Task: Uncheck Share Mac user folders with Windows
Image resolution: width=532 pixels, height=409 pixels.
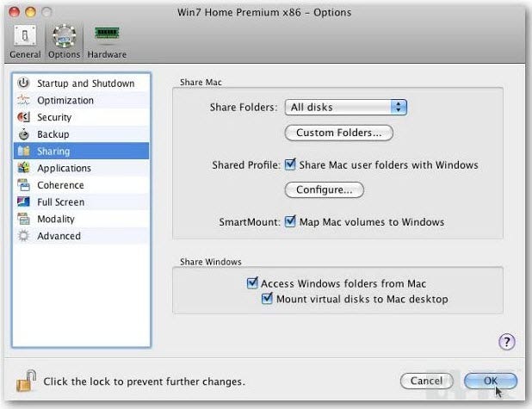Action: click(290, 164)
